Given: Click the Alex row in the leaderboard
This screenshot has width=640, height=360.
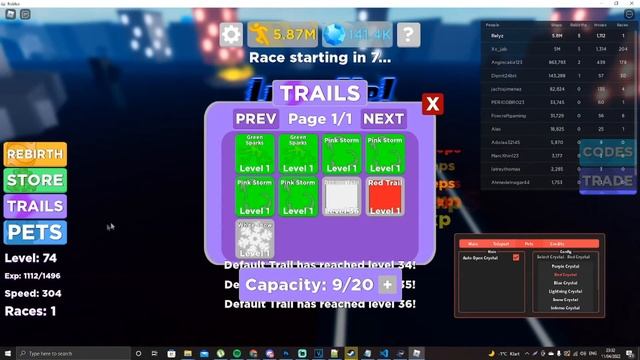Looking at the screenshot, I should pos(558,129).
